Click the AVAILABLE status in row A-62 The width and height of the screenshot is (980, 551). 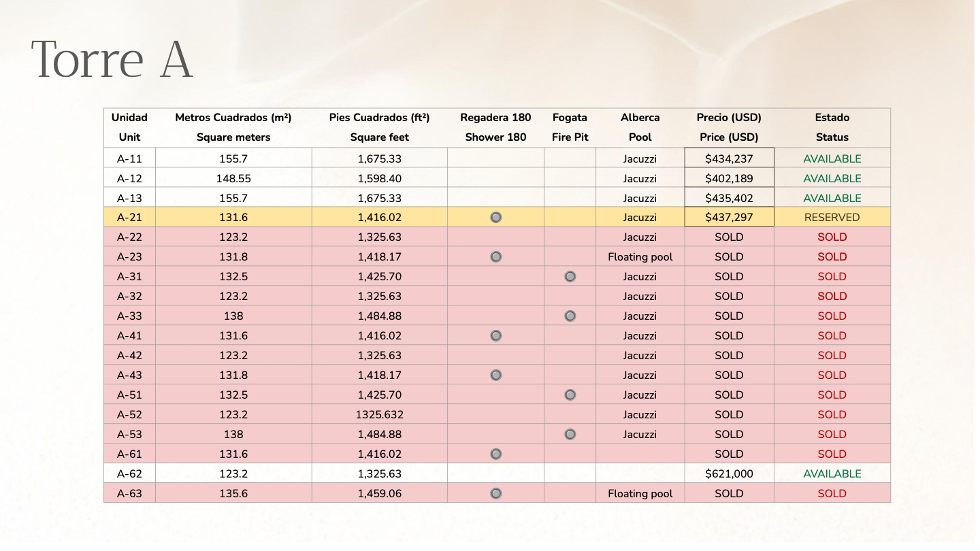tap(832, 474)
